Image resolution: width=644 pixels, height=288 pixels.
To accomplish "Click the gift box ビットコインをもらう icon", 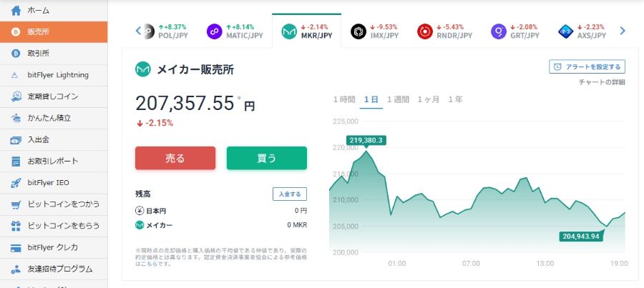I will click(x=16, y=226).
